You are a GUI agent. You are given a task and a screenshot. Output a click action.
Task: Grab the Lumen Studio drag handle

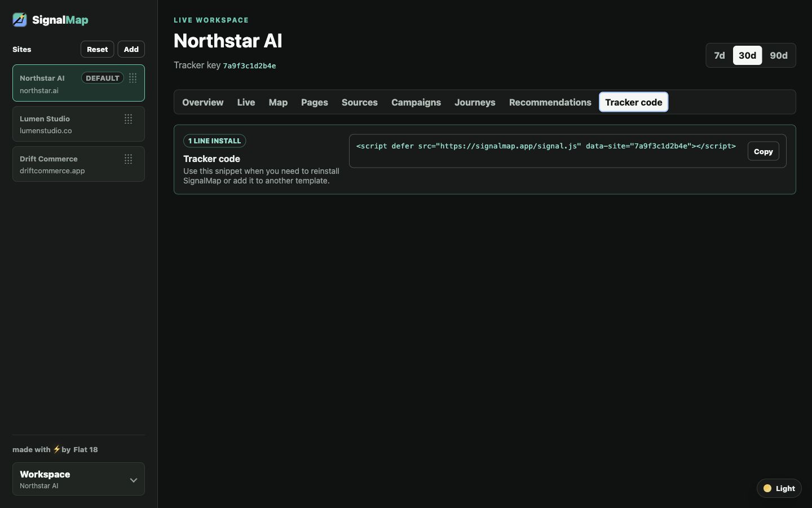(129, 119)
